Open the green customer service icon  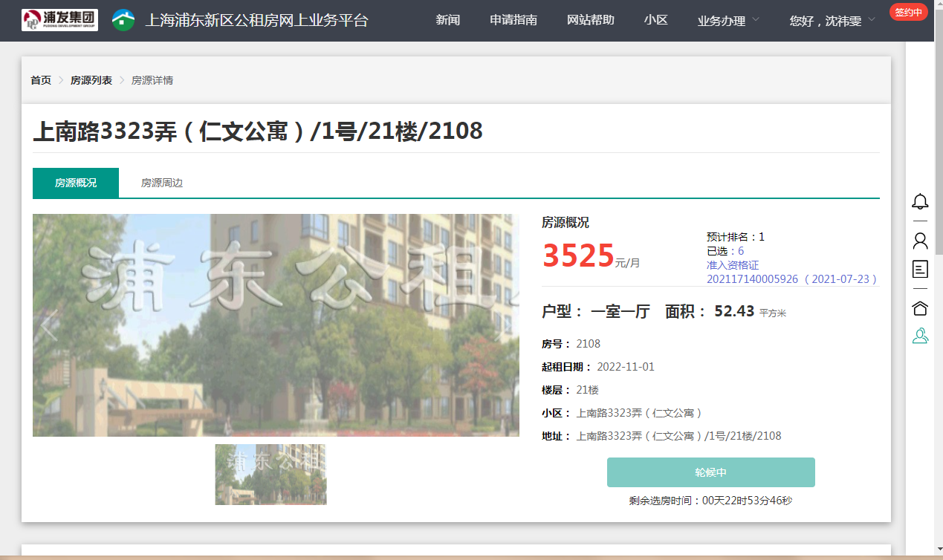[x=920, y=336]
